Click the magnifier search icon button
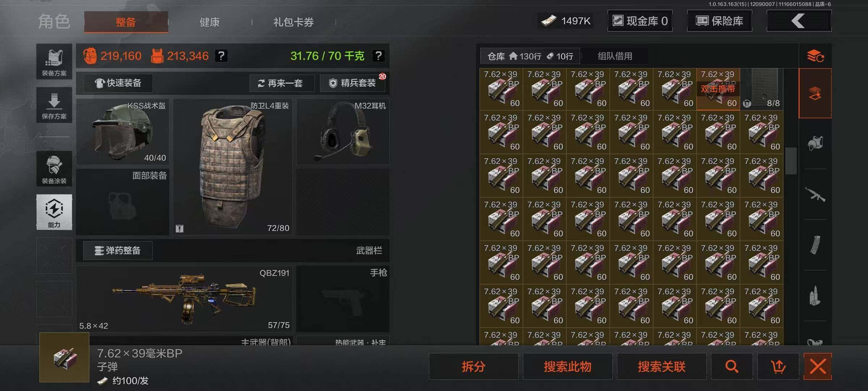The height and width of the screenshot is (391, 868). point(732,366)
